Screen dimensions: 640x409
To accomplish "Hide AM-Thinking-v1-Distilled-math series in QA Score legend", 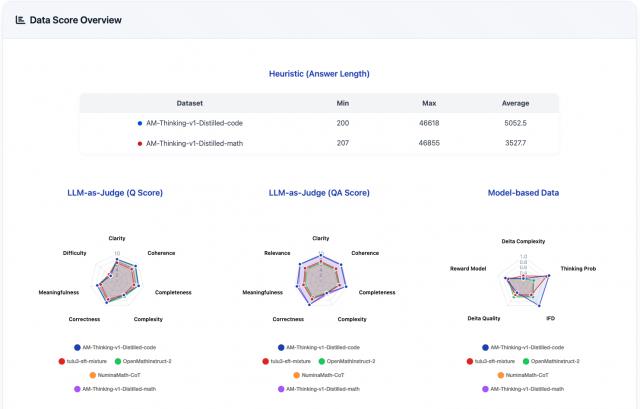I will [319, 389].
